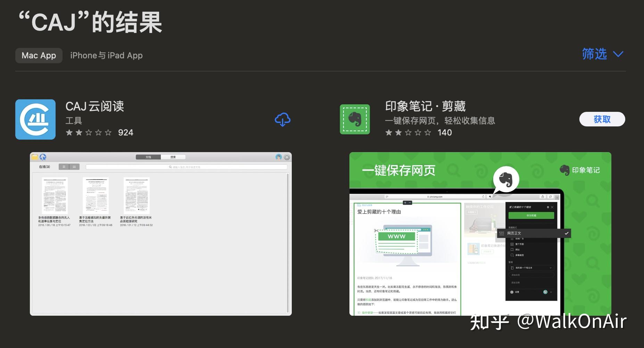View the 印象笔记 一键保存网页 screenshot preview
The width and height of the screenshot is (644, 348).
[480, 234]
